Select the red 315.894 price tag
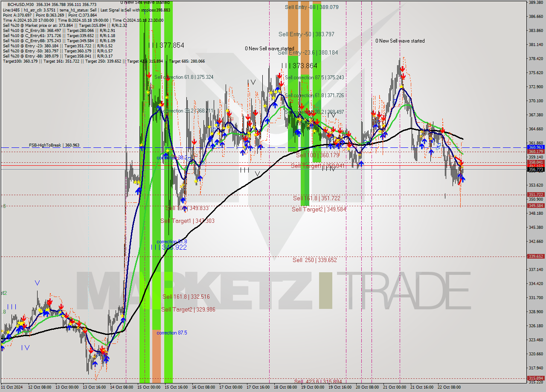The height and width of the screenshot is (392, 546). point(536,378)
